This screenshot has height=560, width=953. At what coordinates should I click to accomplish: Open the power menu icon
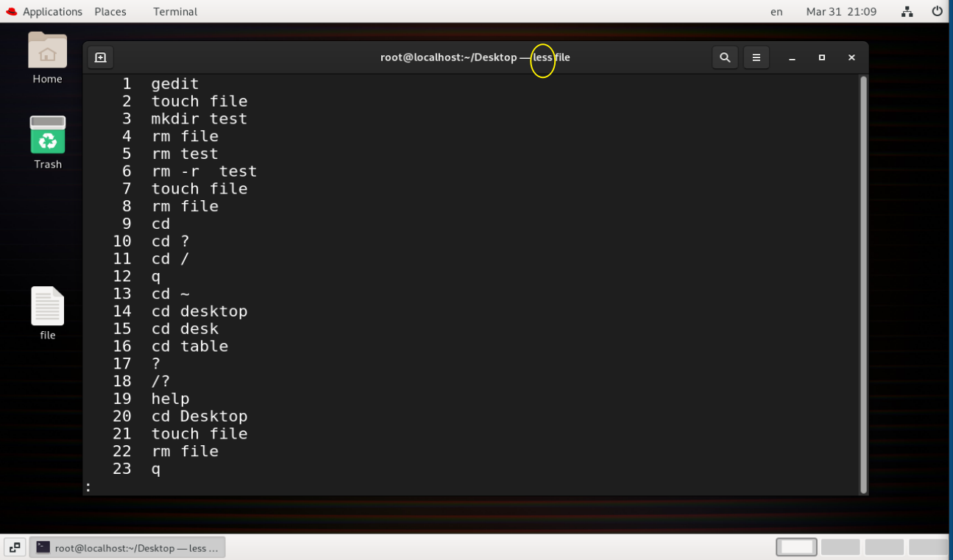(937, 12)
